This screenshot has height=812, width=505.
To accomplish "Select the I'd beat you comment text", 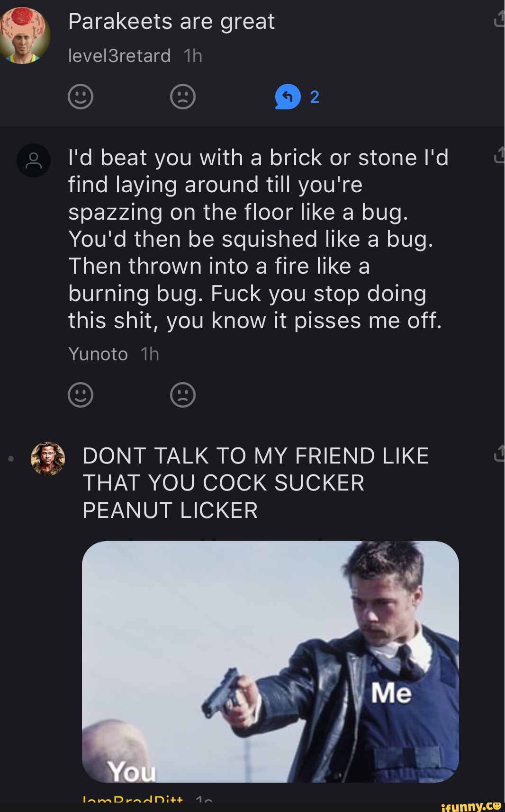I will pos(256,239).
